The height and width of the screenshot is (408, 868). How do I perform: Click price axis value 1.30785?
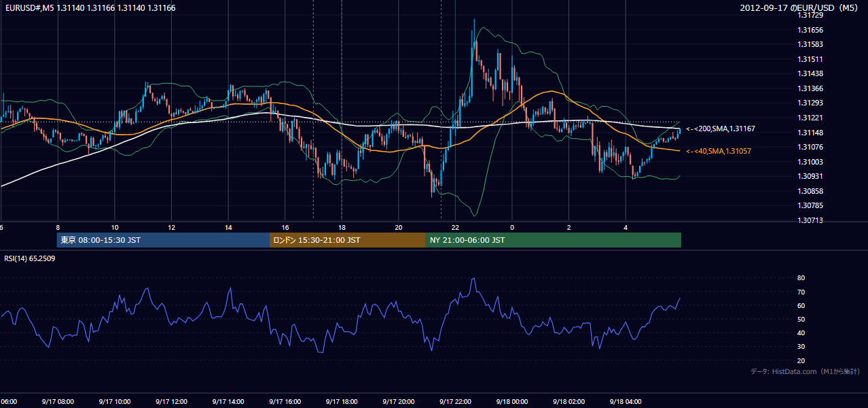coord(810,205)
